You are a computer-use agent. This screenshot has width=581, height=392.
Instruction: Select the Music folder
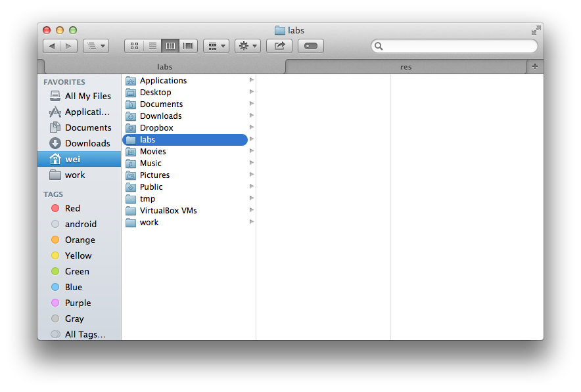point(189,163)
